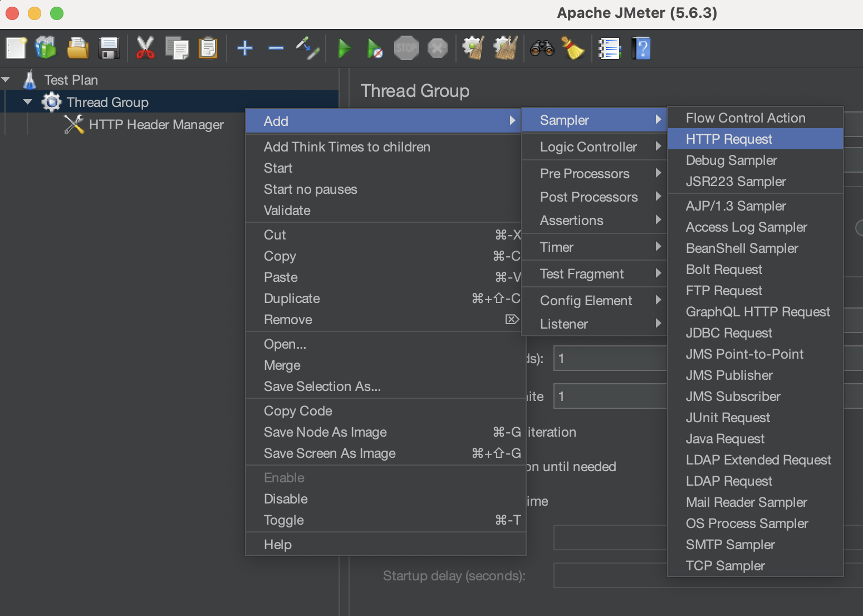Expand the Test Fragment submenu
Viewport: 863px width, 616px height.
tap(594, 273)
